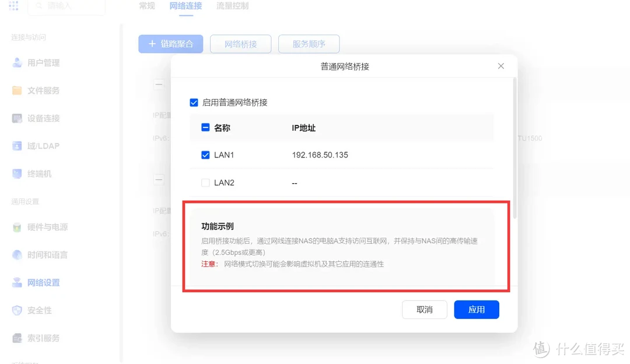Screen dimensions: 630x364
Task: Collapse the first network panel minus control
Action: 159,84
